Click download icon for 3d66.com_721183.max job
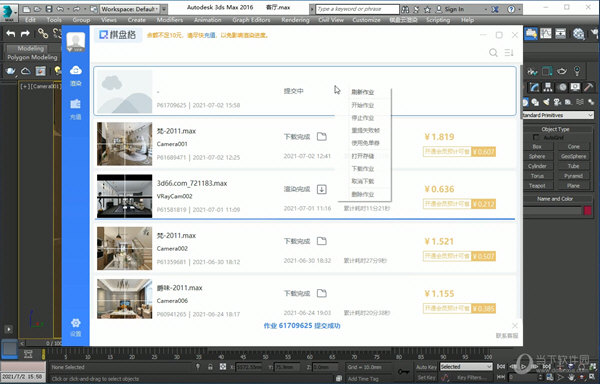Viewport: 600px width, 384px height. pyautogui.click(x=322, y=189)
